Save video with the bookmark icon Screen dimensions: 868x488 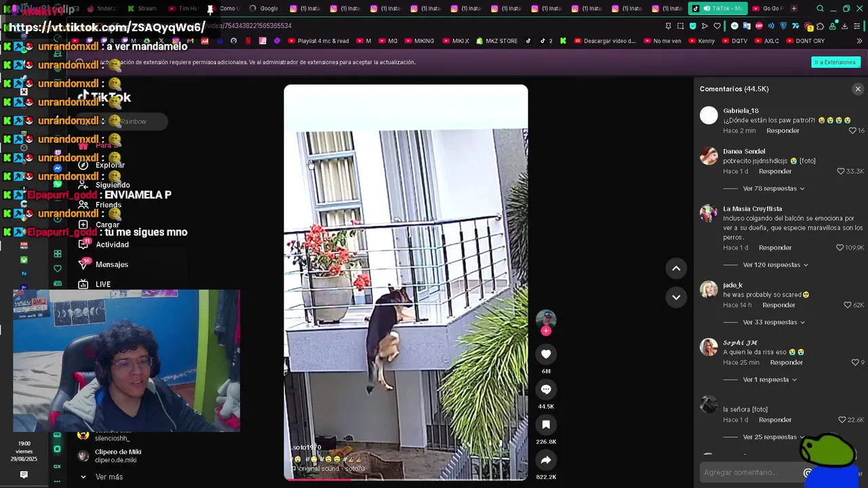546,424
